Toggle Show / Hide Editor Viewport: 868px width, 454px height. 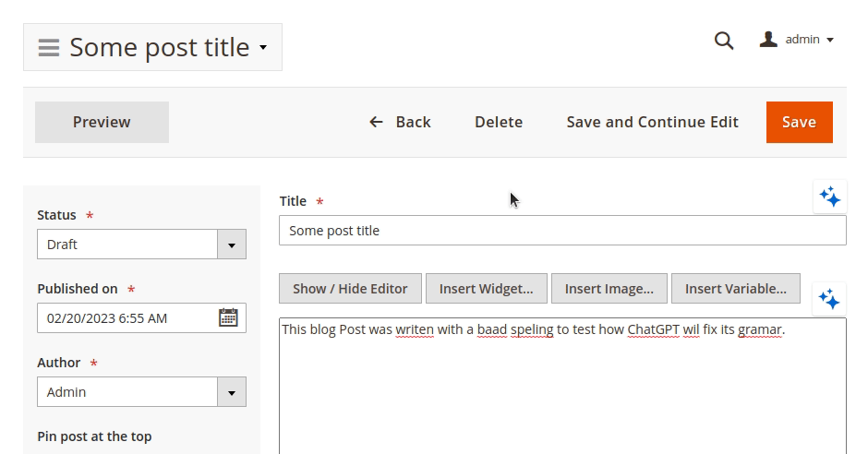pos(350,288)
